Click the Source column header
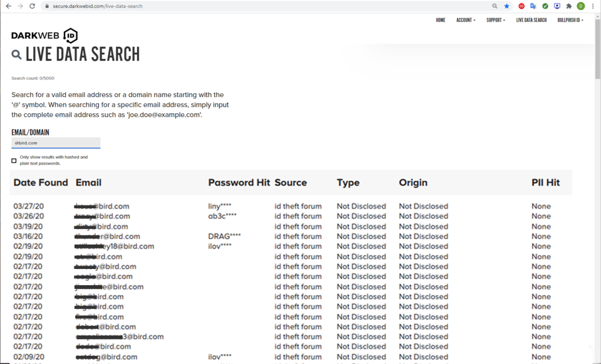The width and height of the screenshot is (601, 364). 290,183
